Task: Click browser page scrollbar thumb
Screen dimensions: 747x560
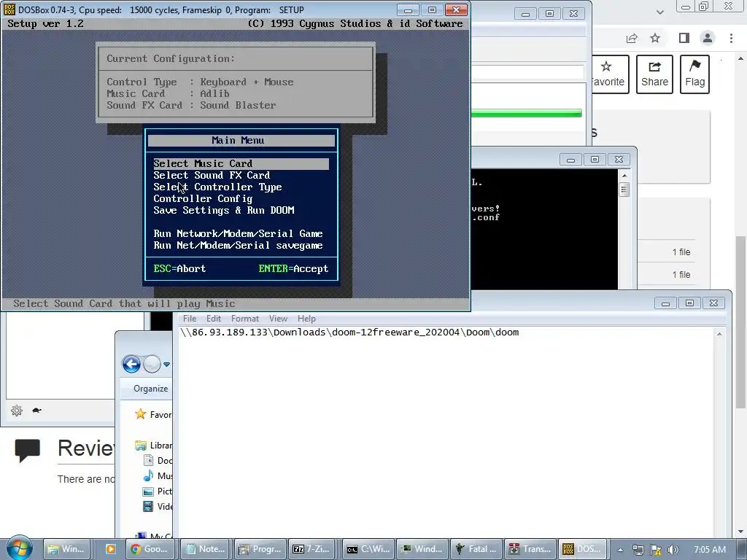Action: (740, 322)
